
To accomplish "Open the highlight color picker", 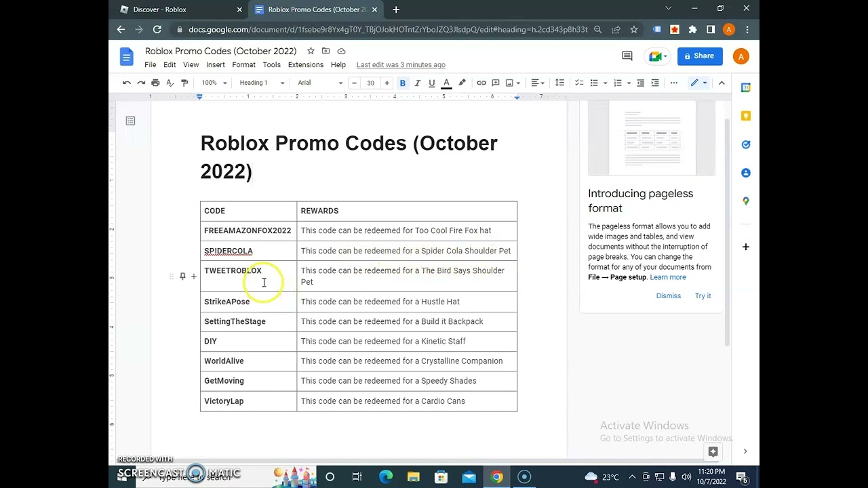I will click(462, 83).
